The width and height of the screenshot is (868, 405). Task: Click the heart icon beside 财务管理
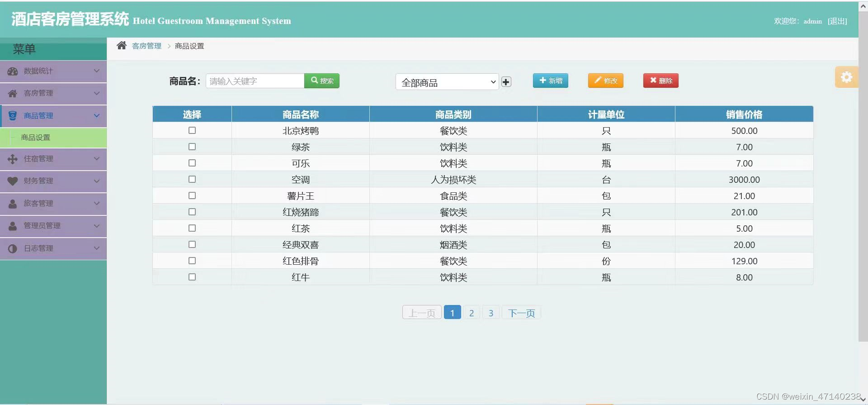coord(13,181)
